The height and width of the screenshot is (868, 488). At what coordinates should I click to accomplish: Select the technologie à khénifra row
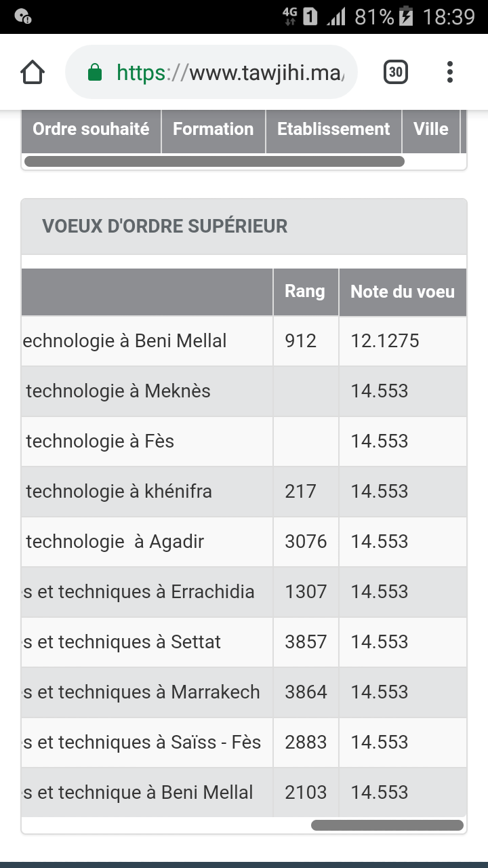244,491
